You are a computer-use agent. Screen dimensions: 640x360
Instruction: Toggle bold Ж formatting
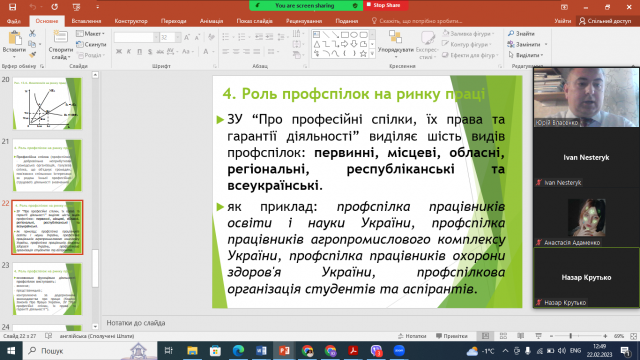[119, 51]
